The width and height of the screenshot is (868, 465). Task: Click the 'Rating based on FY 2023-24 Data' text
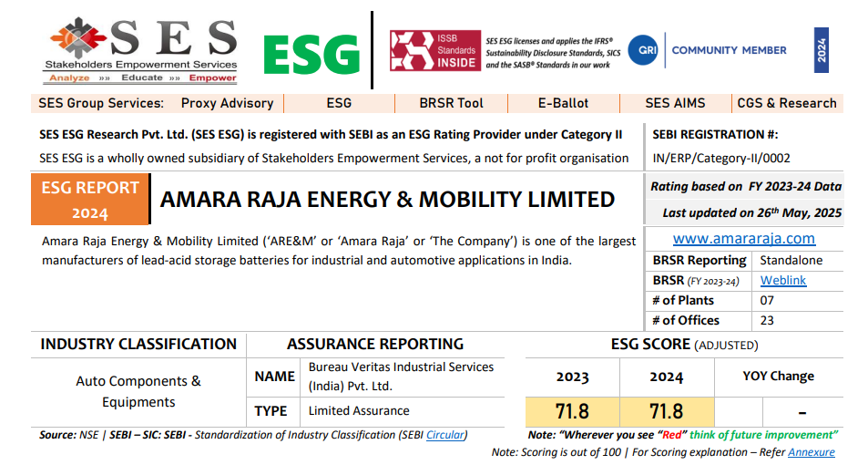[746, 187]
